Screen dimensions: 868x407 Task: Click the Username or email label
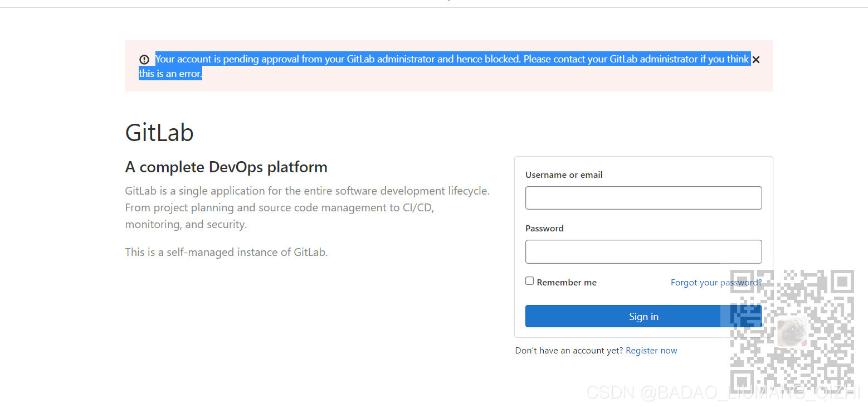pyautogui.click(x=564, y=175)
